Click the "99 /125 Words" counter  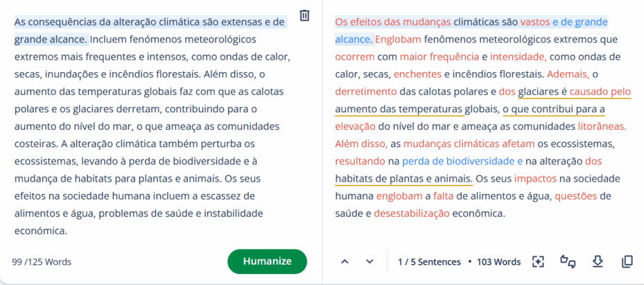42,262
